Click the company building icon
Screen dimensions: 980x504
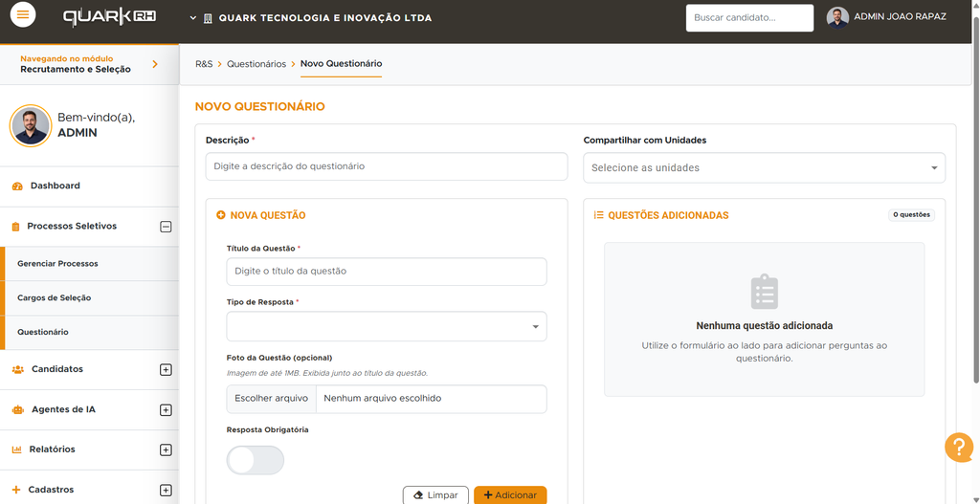pos(208,18)
